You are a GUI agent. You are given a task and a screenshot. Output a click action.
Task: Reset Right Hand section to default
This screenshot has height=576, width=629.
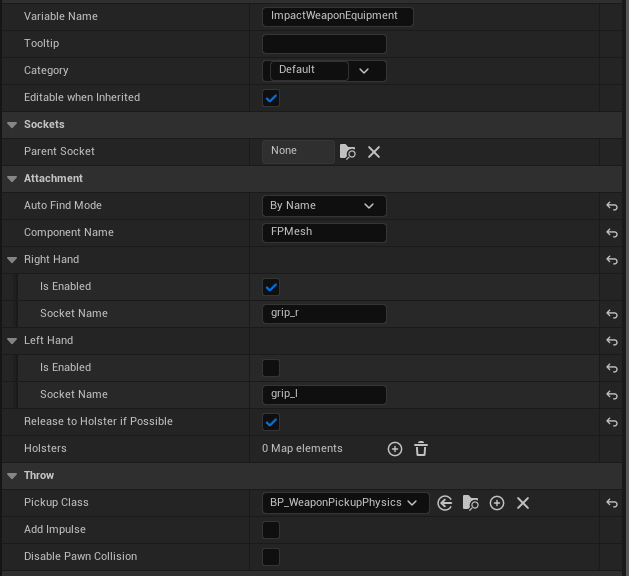pos(612,260)
